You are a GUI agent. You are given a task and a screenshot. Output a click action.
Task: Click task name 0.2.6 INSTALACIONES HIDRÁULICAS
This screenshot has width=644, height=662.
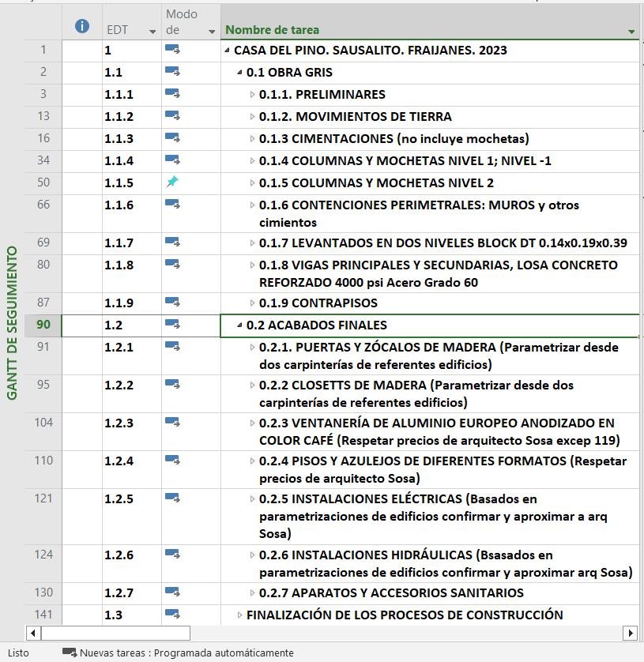tap(446, 563)
